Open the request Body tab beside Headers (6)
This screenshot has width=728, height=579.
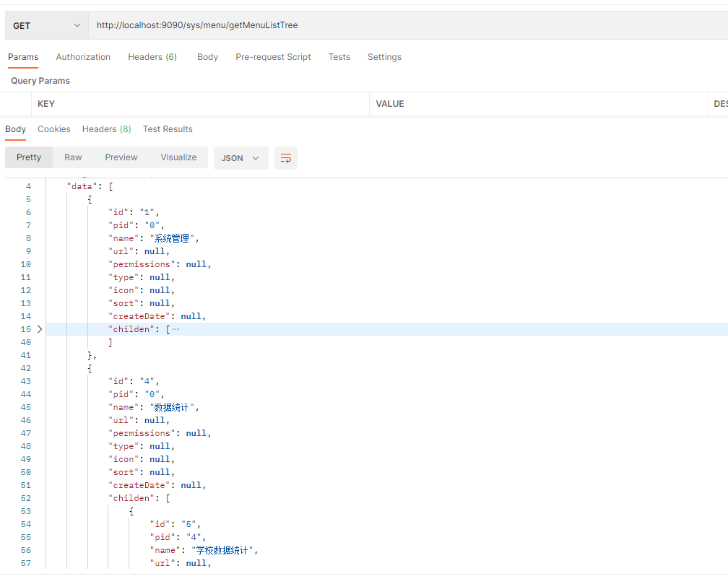[x=207, y=57]
